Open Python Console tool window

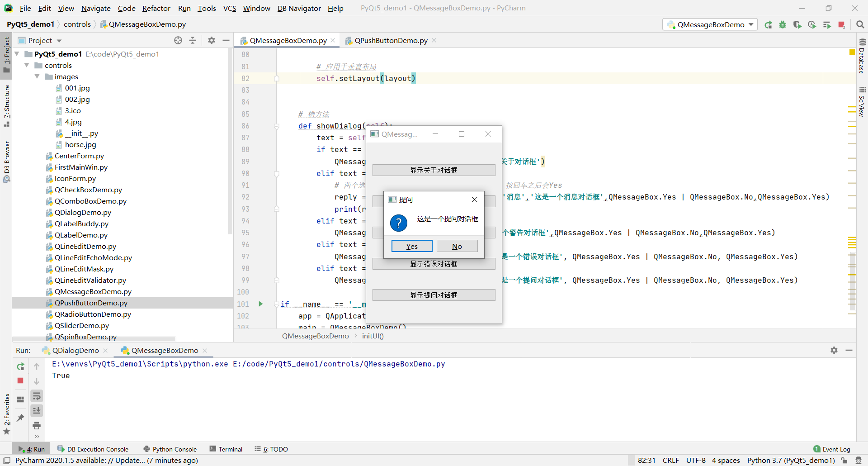pos(170,449)
